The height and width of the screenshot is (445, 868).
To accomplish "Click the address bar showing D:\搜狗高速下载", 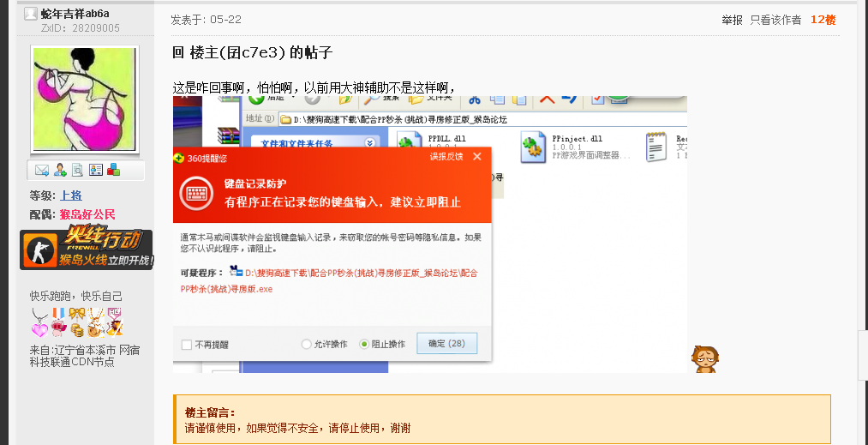I will click(x=483, y=119).
